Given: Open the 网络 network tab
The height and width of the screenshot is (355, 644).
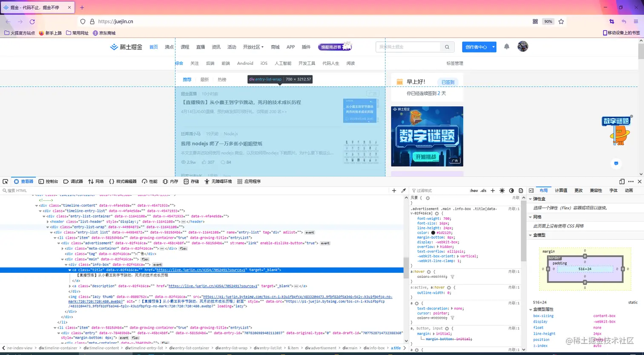Looking at the screenshot, I should (96, 181).
